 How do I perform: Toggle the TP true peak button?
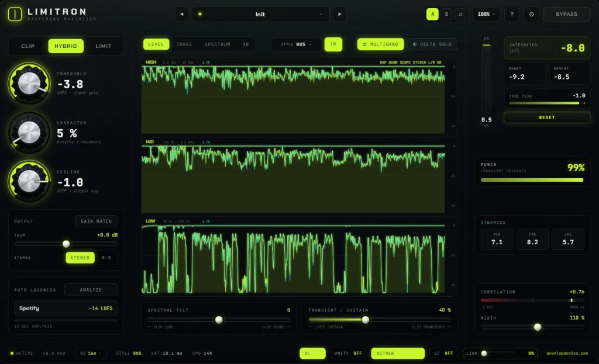tap(333, 44)
